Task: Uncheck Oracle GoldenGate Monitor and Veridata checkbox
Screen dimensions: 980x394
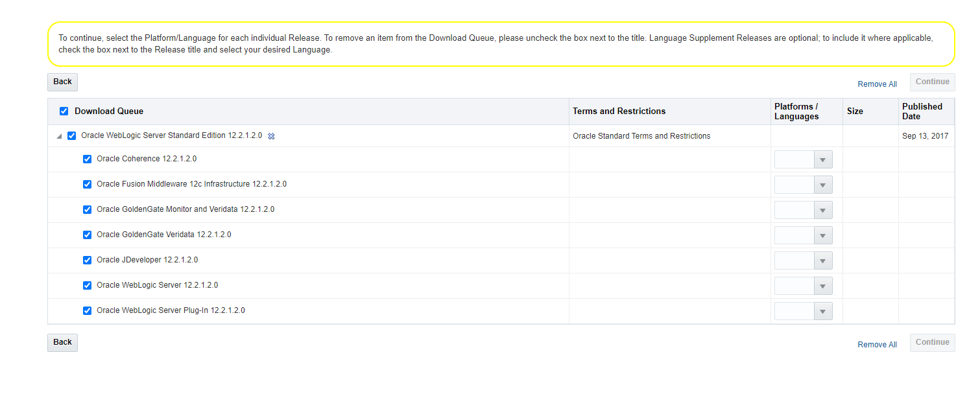Action: click(88, 210)
